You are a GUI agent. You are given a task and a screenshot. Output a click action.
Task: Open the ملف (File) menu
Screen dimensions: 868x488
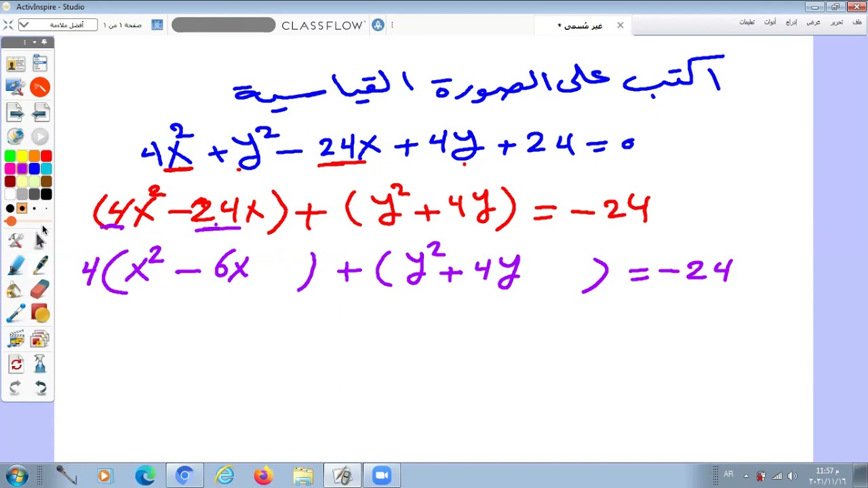(x=858, y=22)
